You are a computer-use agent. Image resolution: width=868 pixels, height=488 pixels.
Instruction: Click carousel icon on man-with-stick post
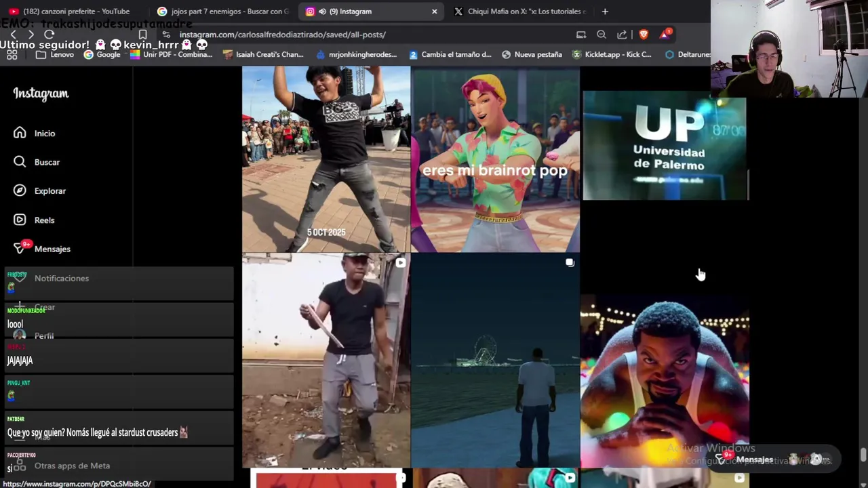pyautogui.click(x=401, y=263)
